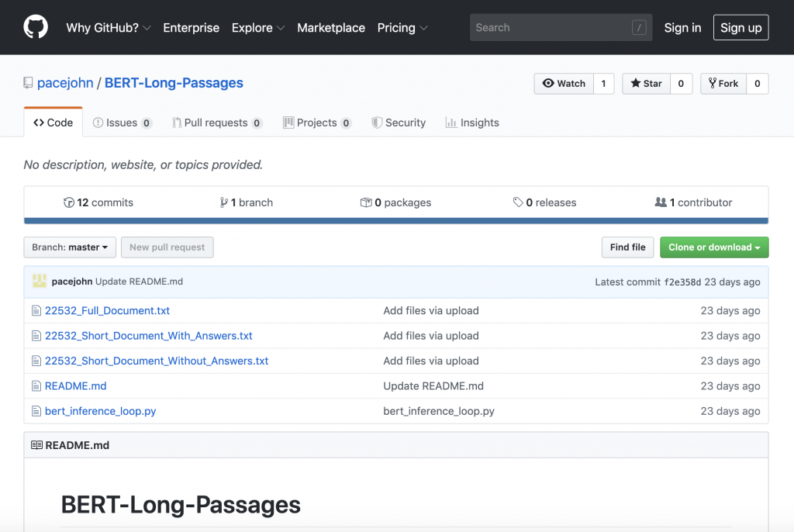Viewport: 794px width, 532px height.
Task: Click the file icon for 22532_Full_Document.txt
Action: pos(36,310)
